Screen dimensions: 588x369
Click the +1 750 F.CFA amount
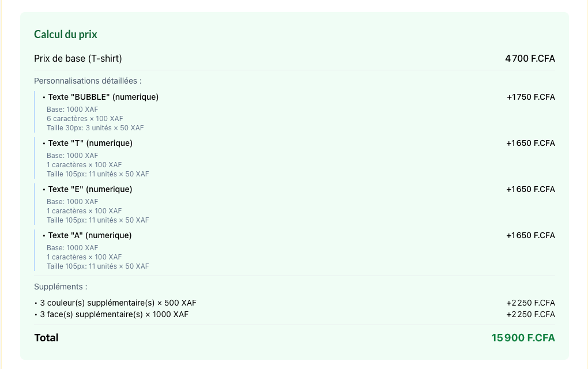coord(530,97)
